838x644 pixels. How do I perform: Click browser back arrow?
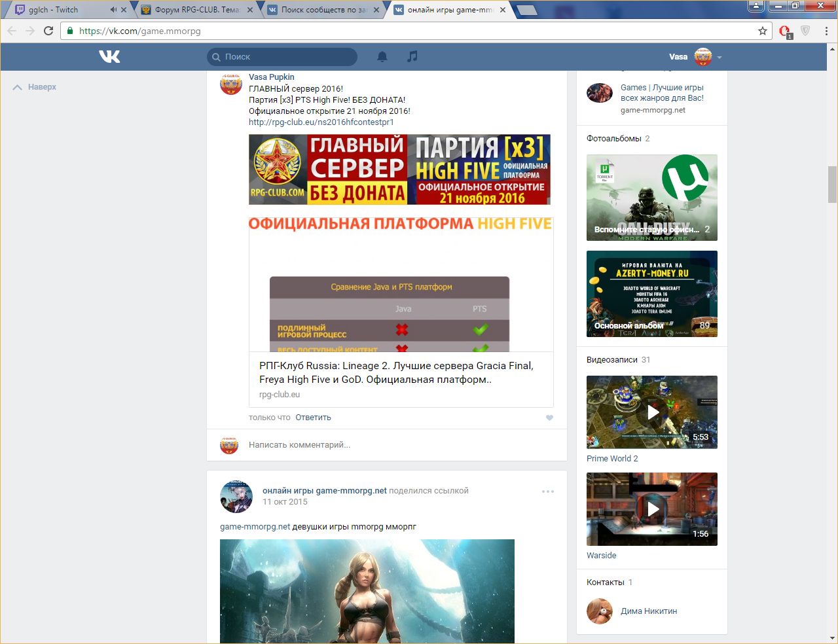point(12,31)
